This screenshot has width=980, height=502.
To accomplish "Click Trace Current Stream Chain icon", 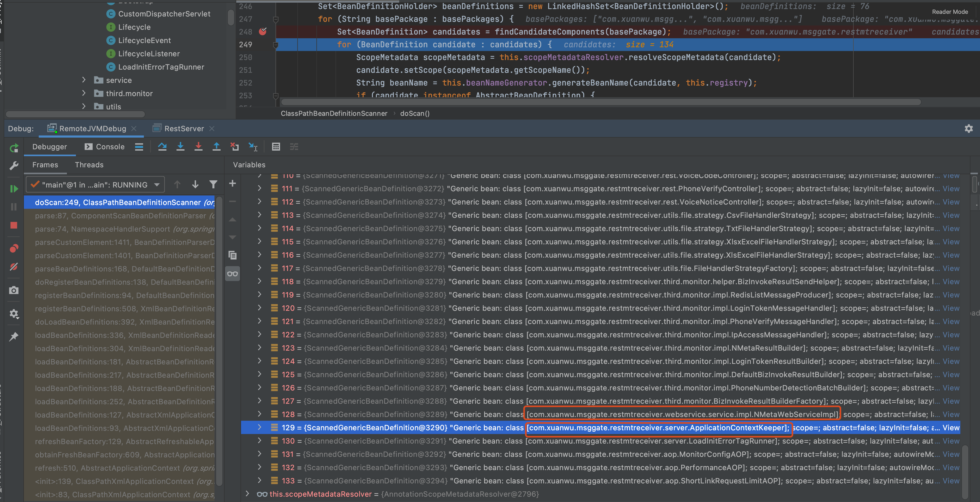I will pos(294,147).
